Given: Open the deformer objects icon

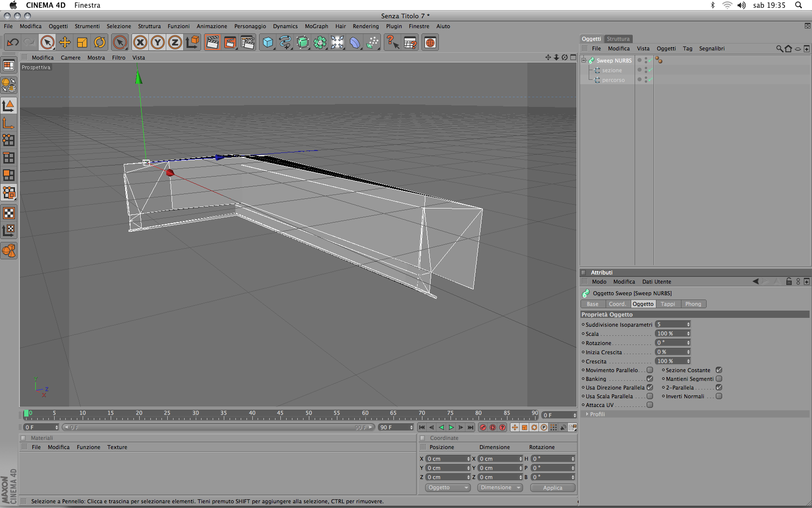Looking at the screenshot, I should pyautogui.click(x=355, y=43).
